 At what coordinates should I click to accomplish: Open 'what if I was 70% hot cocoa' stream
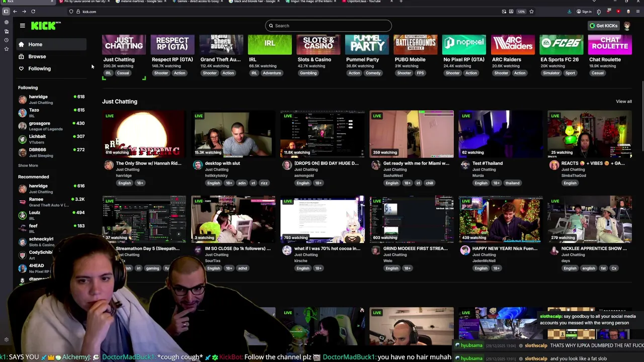click(x=322, y=219)
